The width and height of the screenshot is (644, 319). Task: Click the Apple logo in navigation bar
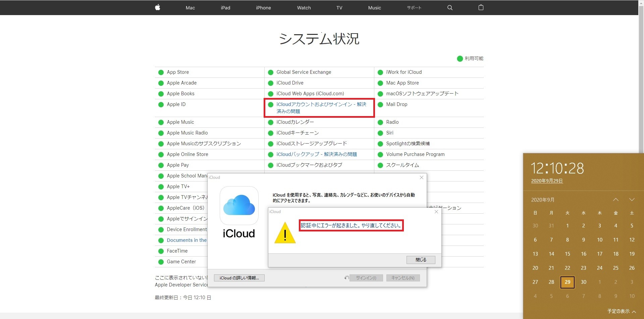click(158, 7)
